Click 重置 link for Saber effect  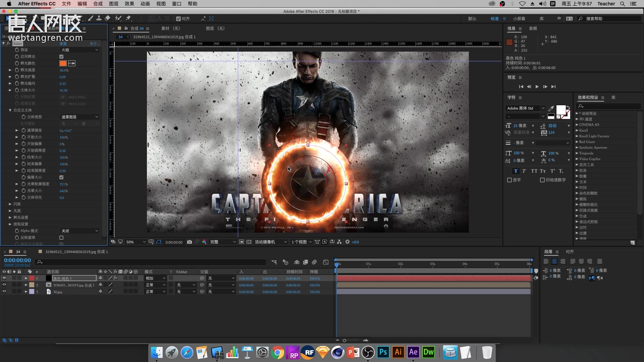(63, 44)
